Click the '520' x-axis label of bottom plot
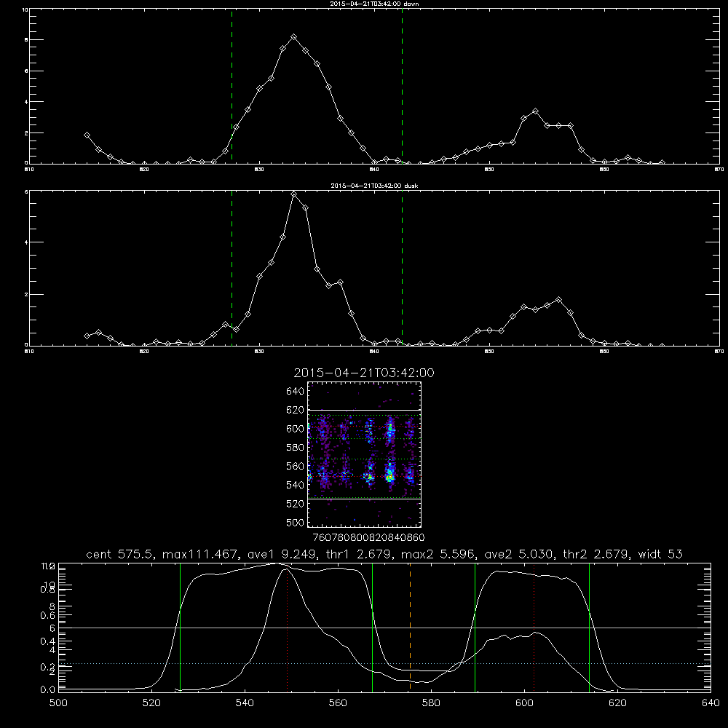 151,703
